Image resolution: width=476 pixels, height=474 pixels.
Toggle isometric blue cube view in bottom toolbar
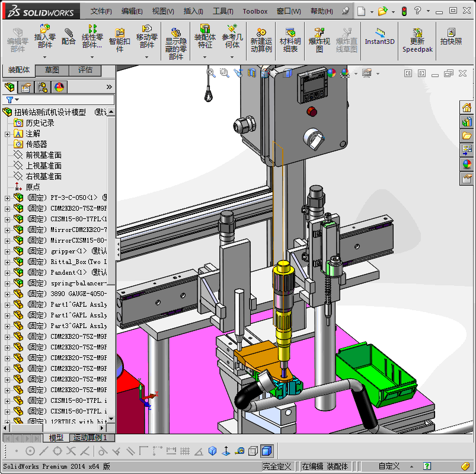[x=212, y=451]
